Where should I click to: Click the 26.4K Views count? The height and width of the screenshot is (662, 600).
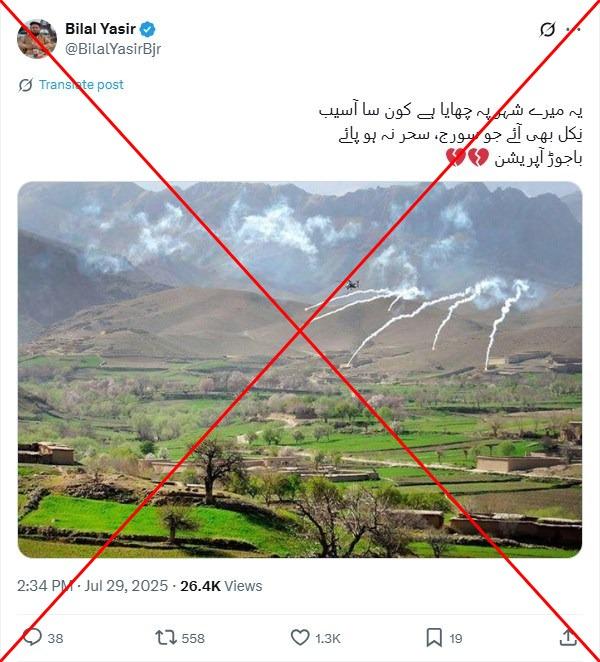point(221,586)
